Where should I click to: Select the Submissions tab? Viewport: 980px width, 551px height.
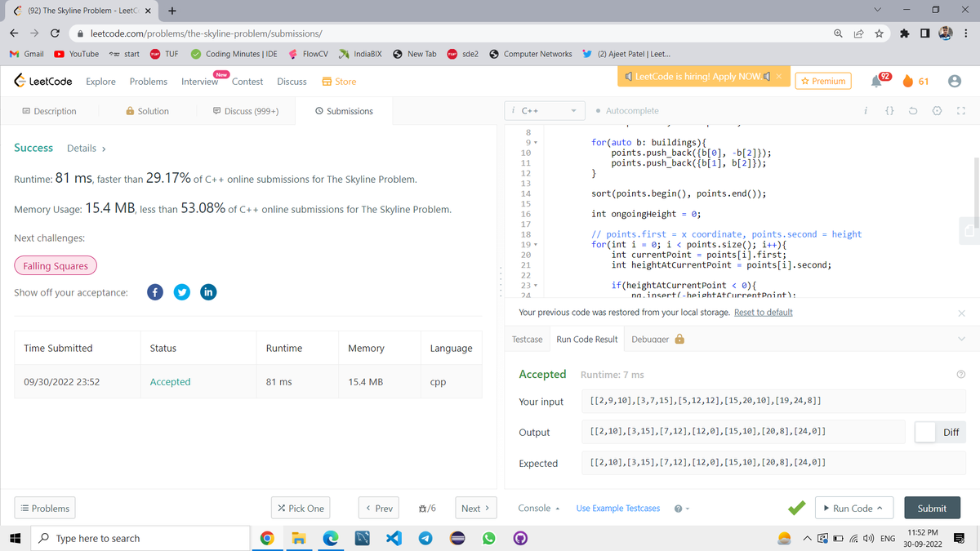point(344,111)
